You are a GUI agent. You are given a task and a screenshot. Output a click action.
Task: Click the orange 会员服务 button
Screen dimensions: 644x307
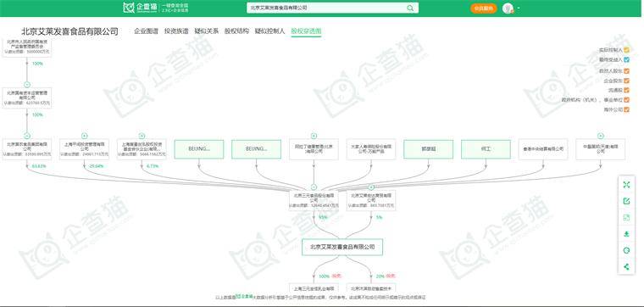coord(483,8)
